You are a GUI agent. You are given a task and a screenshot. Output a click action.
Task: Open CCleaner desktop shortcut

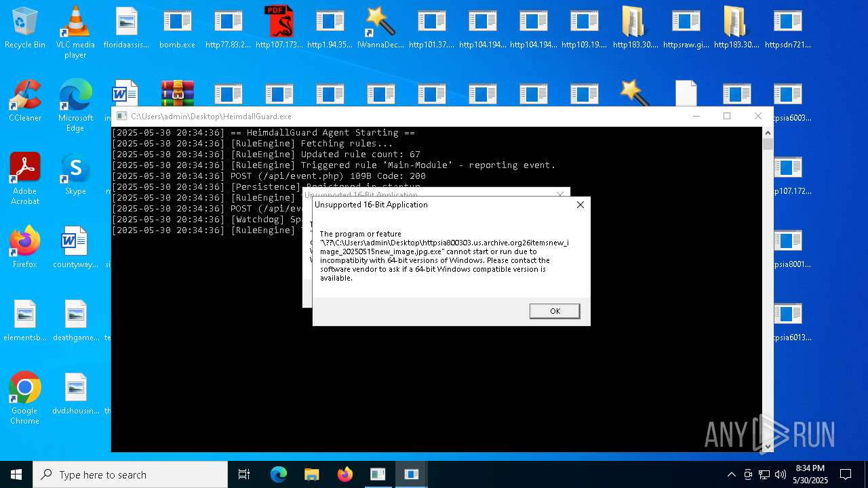tap(25, 101)
